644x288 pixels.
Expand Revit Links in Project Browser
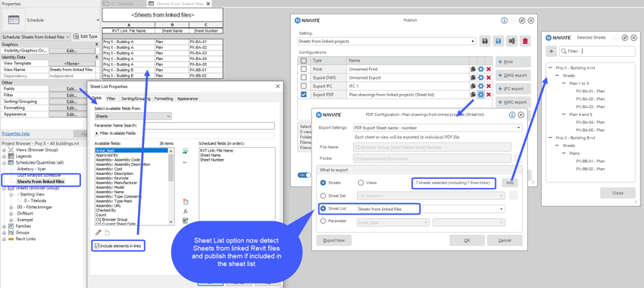point(4,239)
